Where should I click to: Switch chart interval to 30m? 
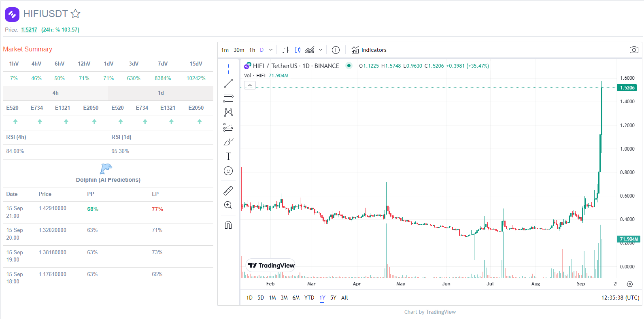239,50
